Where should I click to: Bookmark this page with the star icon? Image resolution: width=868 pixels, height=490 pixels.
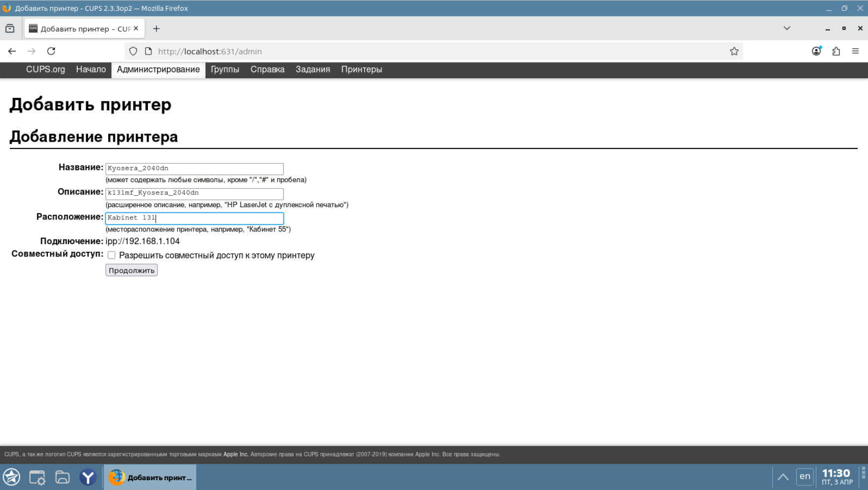(x=734, y=51)
